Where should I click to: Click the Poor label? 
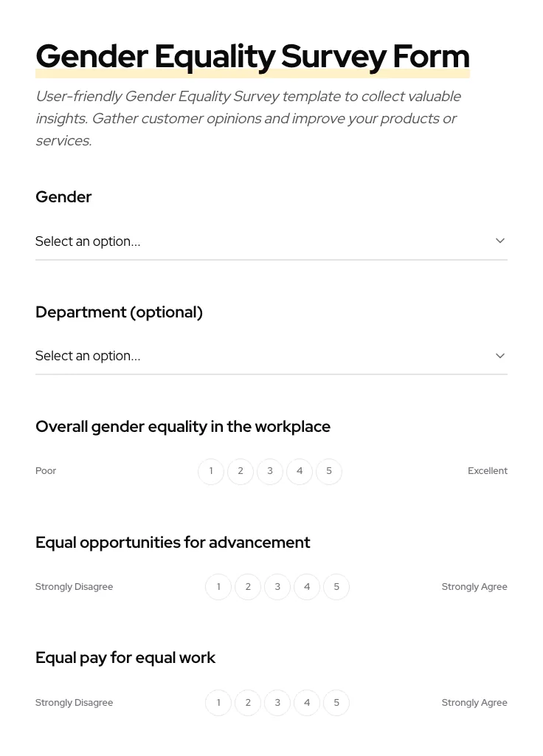coord(46,470)
